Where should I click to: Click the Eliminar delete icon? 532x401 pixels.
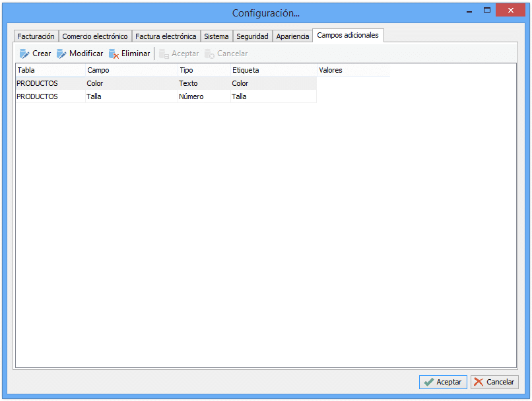(x=114, y=54)
